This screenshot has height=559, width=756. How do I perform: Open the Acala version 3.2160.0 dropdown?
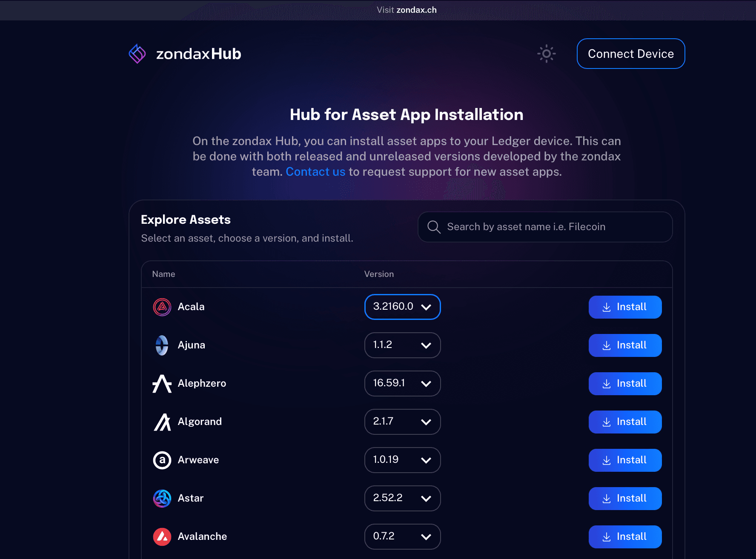(x=402, y=307)
